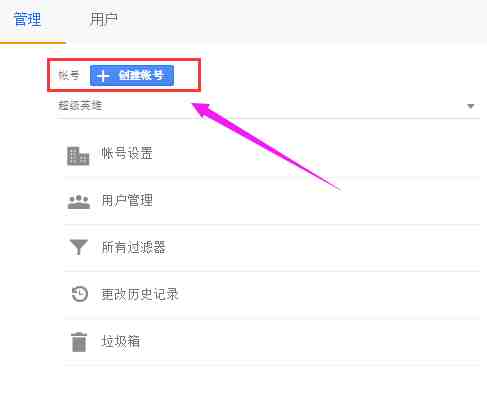
Task: Click empty field area beside 超级英雄
Action: [283, 106]
